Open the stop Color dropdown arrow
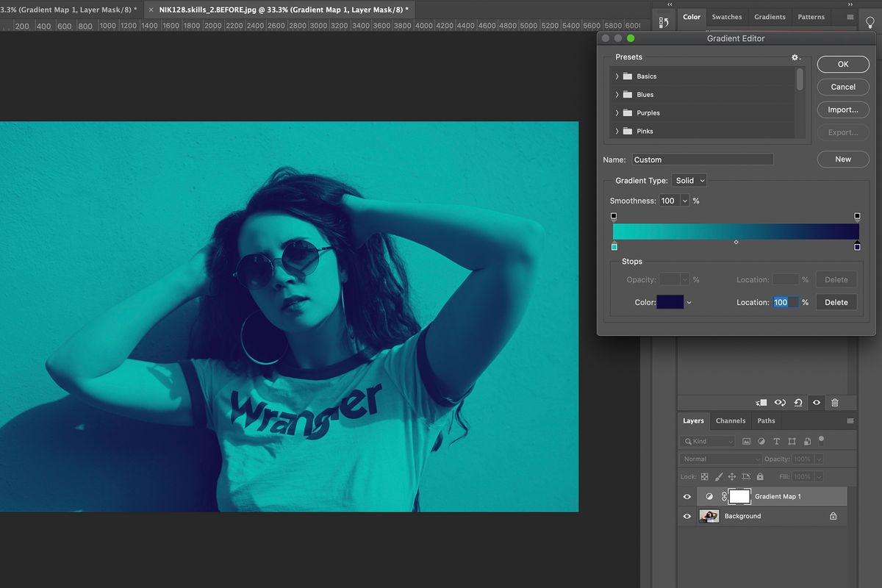Viewport: 882px width, 588px height. pyautogui.click(x=689, y=303)
